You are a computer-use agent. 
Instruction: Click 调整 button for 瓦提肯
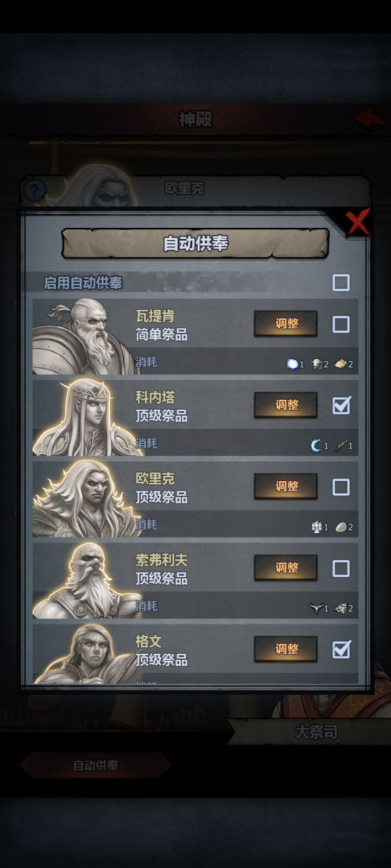pyautogui.click(x=286, y=324)
